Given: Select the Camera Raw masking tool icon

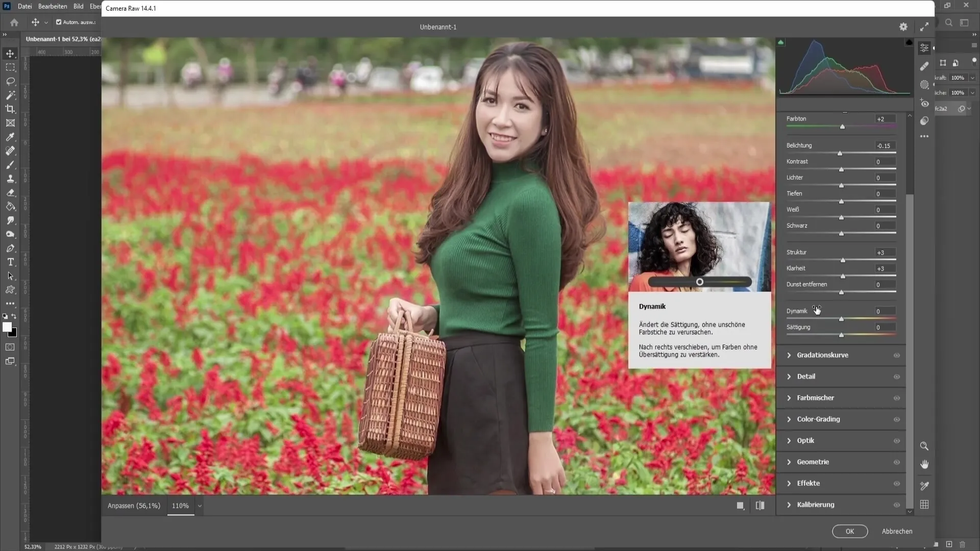Looking at the screenshot, I should pyautogui.click(x=924, y=85).
